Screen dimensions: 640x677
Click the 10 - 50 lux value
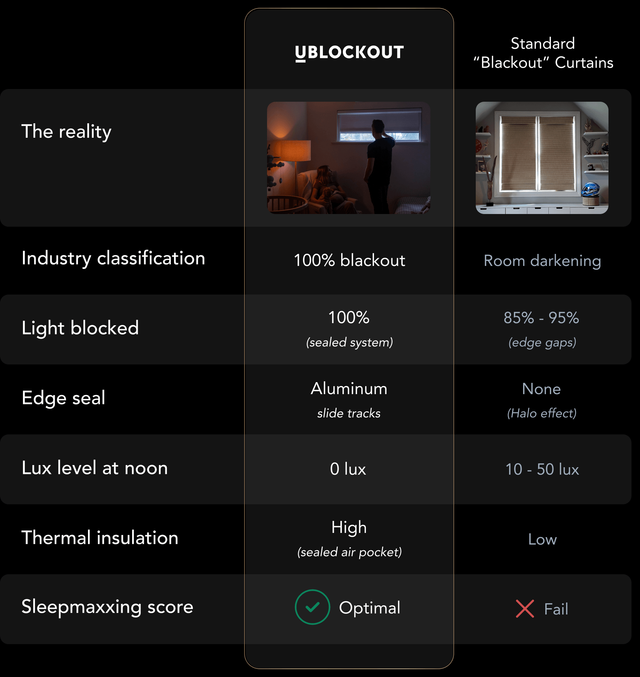click(x=541, y=469)
